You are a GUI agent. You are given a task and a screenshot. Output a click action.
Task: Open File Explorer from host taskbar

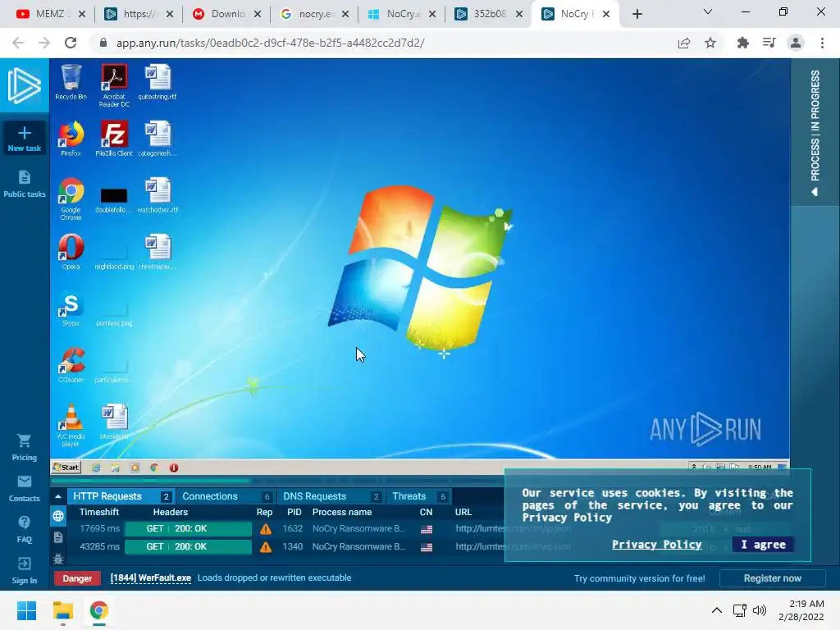click(62, 610)
